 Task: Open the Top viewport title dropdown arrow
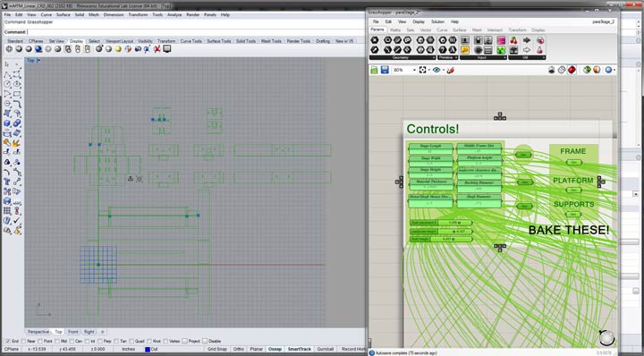tap(38, 60)
